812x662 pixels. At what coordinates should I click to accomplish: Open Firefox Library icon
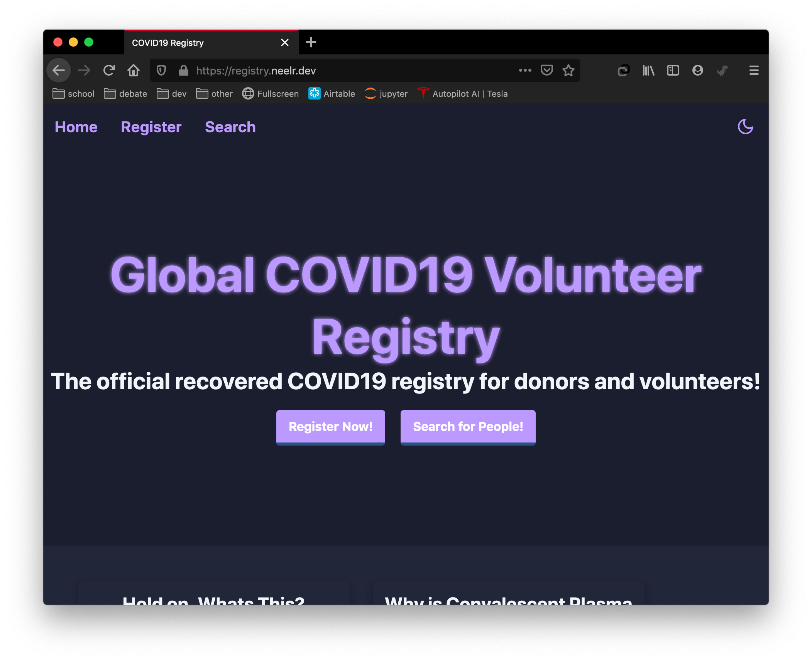pyautogui.click(x=648, y=71)
